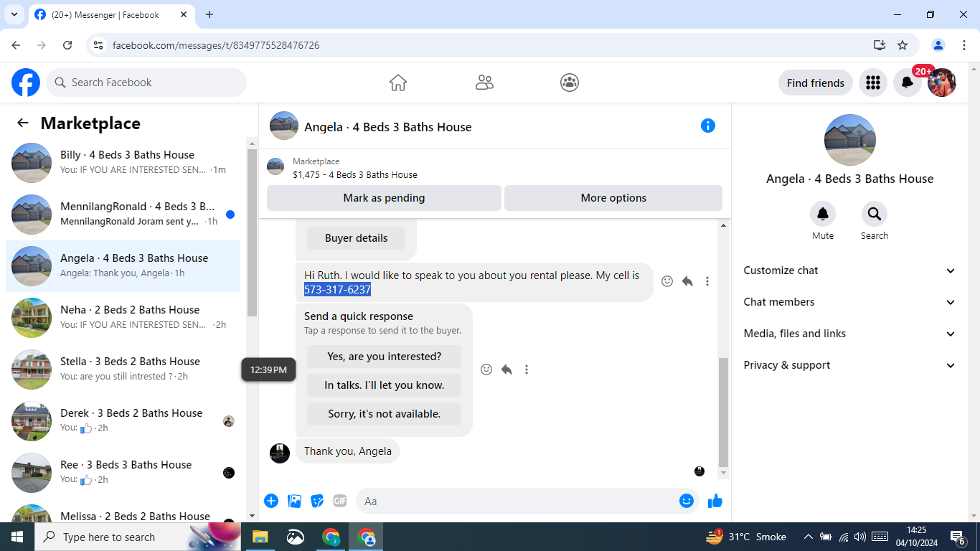Click the browser address bar URL
Viewport: 980px width, 551px height.
(216, 45)
